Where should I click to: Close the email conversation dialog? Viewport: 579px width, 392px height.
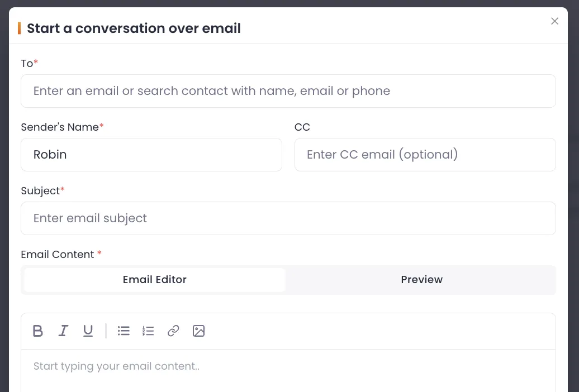pos(554,21)
